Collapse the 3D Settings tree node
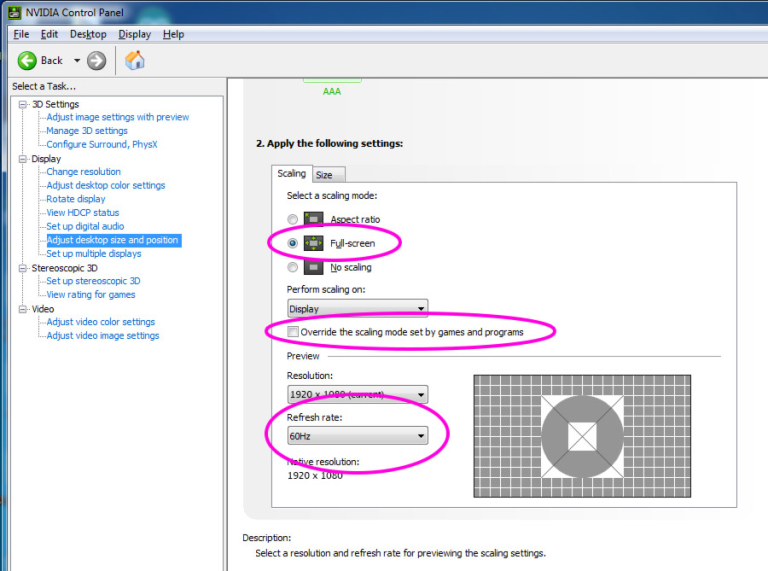768x571 pixels. [23, 104]
